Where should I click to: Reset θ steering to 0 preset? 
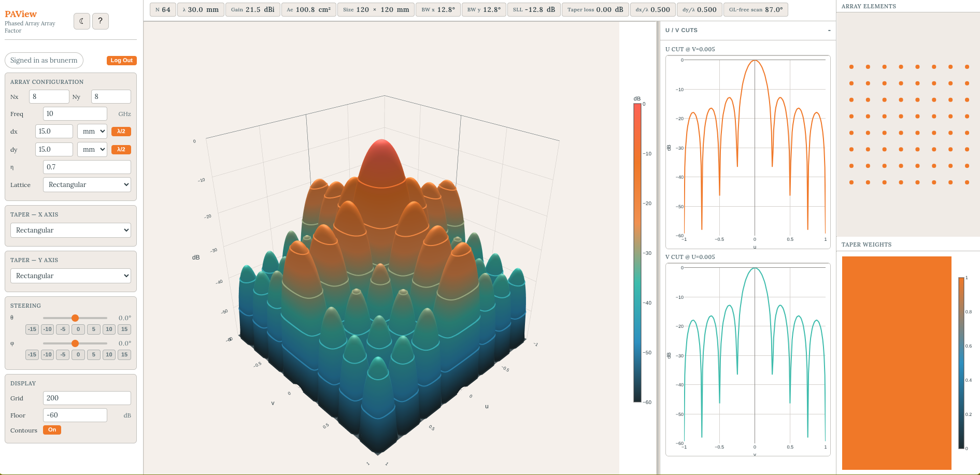[x=78, y=329]
